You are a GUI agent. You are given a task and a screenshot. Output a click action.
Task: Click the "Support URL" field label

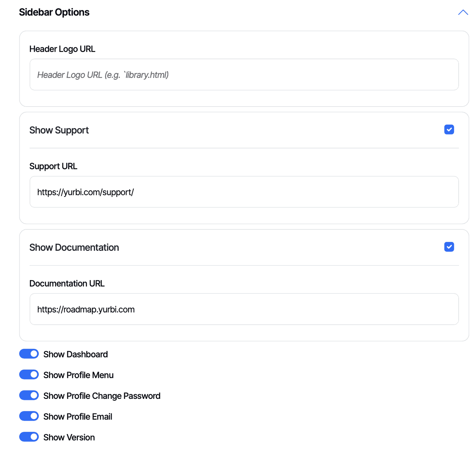point(53,166)
